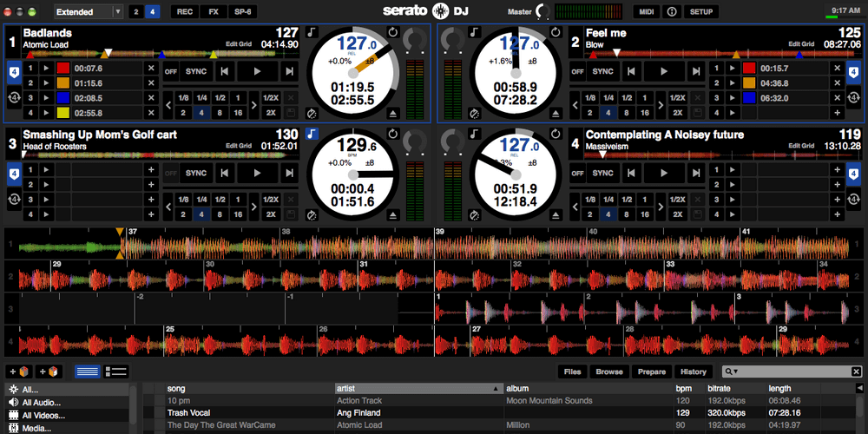Toggle keylock on deck 1
This screenshot has width=868, height=434.
[312, 32]
